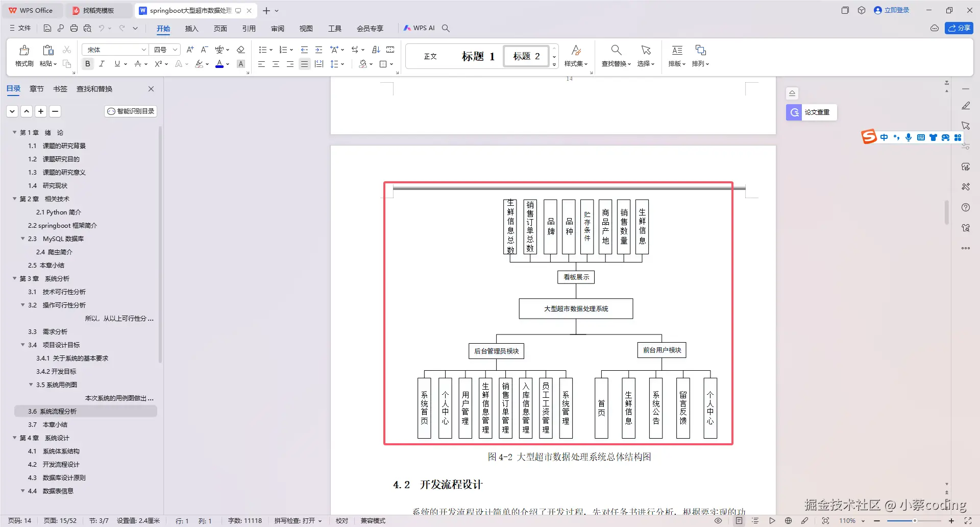Toggle page layout view in status bar
This screenshot has width=980, height=527.
click(739, 521)
